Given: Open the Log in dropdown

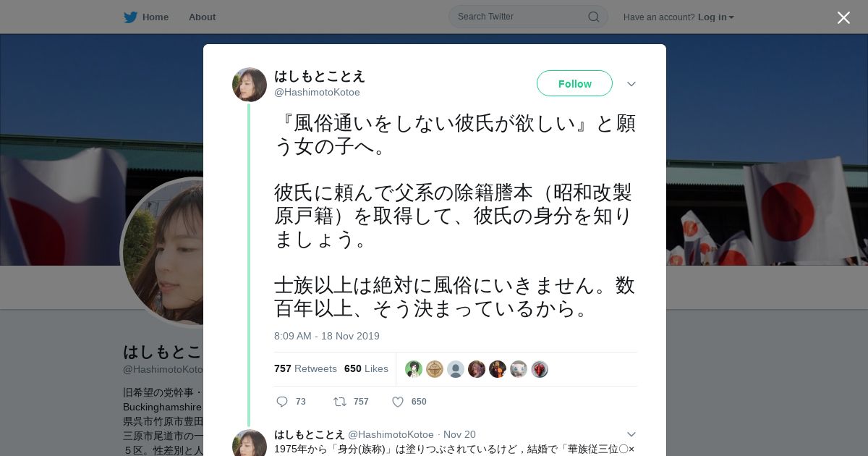Looking at the screenshot, I should 716,17.
